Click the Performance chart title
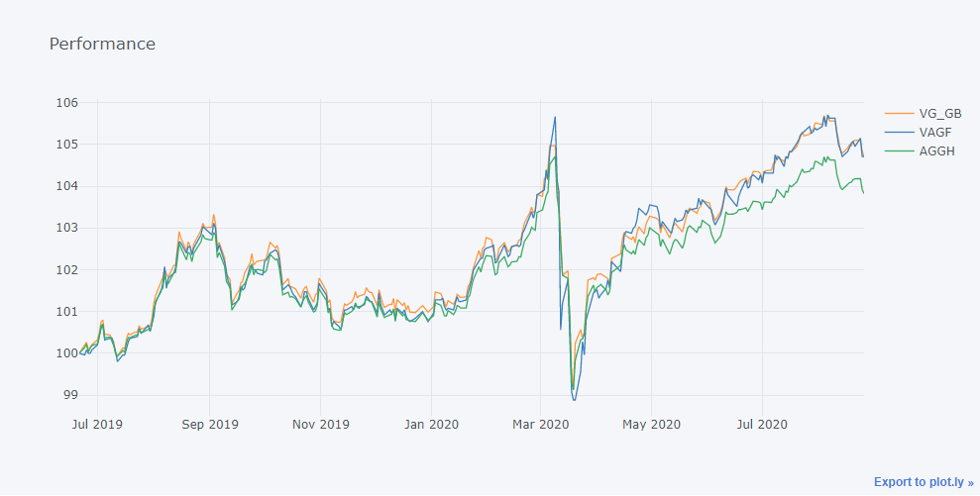This screenshot has height=496, width=980. tap(102, 45)
